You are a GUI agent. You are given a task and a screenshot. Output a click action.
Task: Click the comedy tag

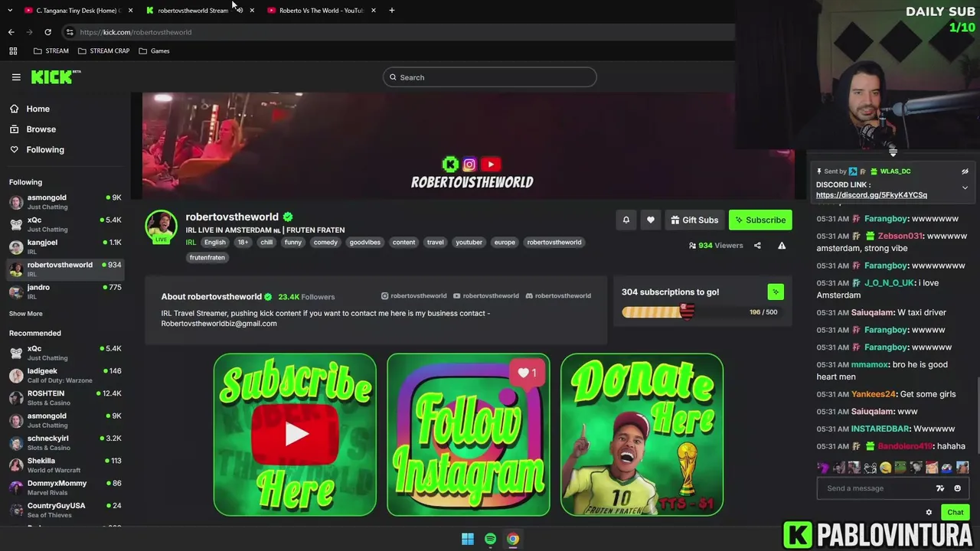pos(325,243)
